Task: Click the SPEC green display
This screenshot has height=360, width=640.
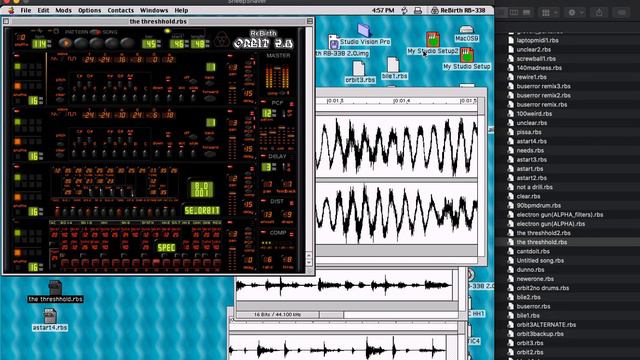Action: [166, 247]
